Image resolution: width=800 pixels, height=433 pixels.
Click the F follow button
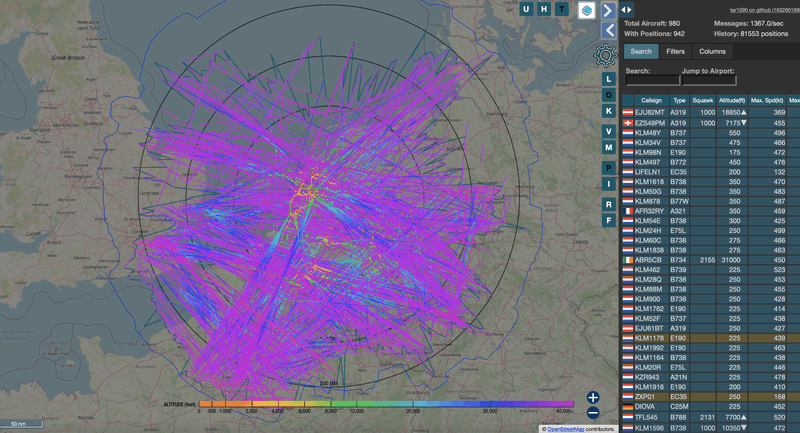(x=608, y=220)
